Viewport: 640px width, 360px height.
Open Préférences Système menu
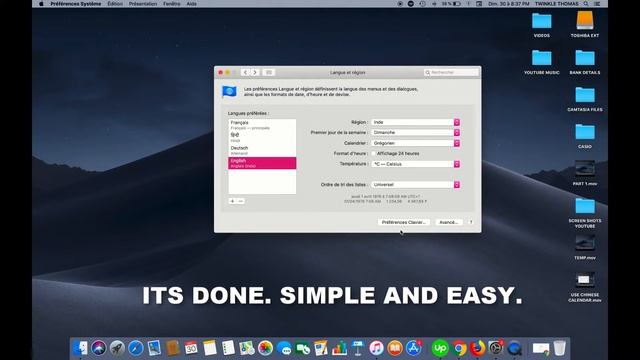point(76,4)
